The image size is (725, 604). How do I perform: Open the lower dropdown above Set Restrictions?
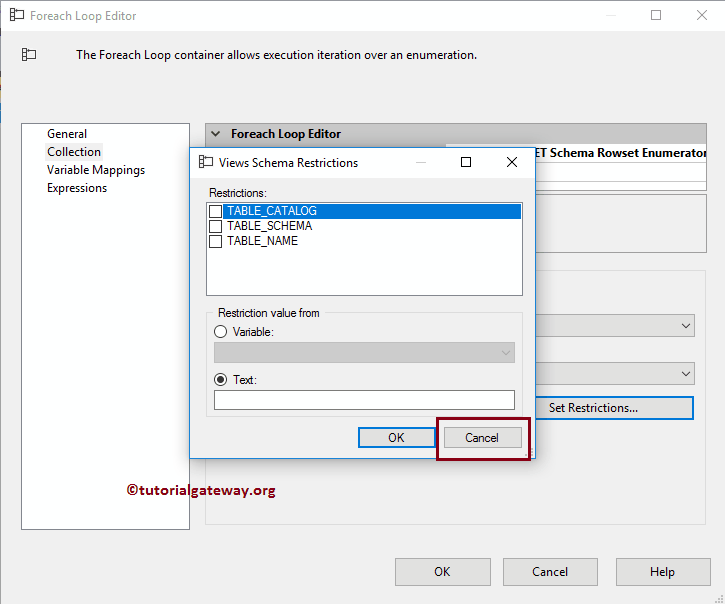point(686,374)
